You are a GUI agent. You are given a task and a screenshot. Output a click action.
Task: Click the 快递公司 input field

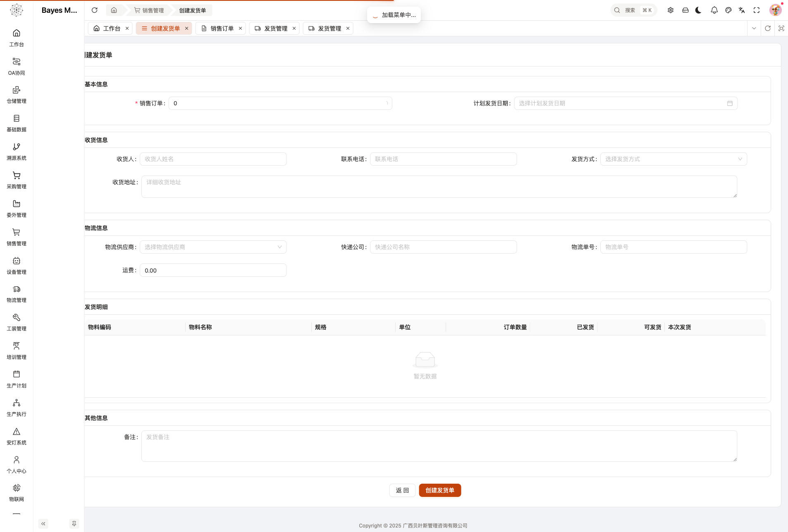443,247
